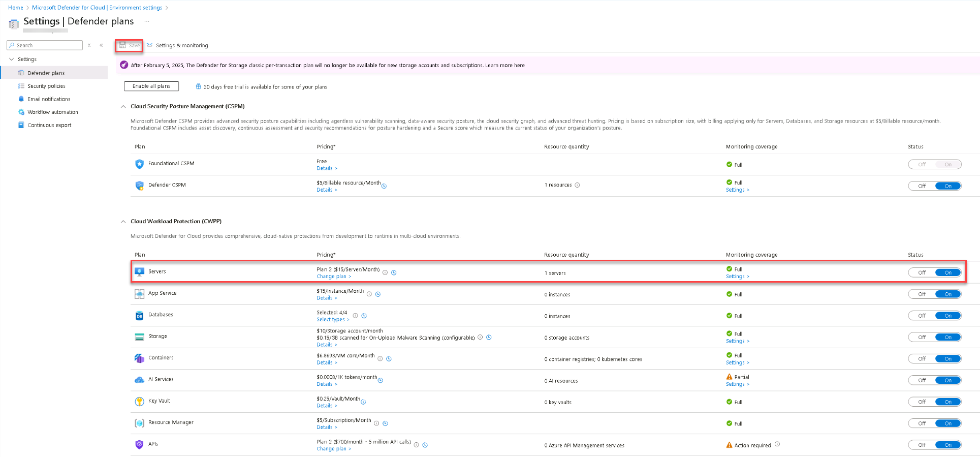The image size is (980, 457).
Task: Toggle the Key Vault status switch
Action: click(935, 402)
